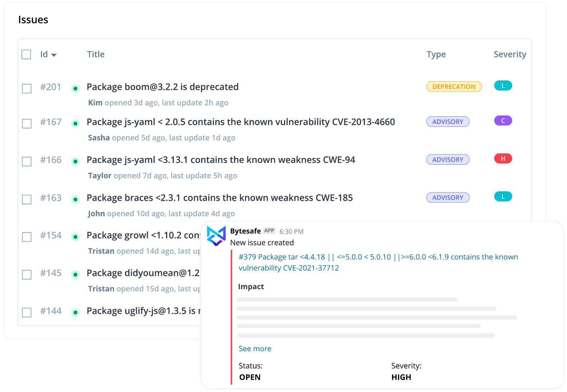567x392 pixels.
Task: Click the APP badge next to Bytesafe
Action: pos(269,231)
